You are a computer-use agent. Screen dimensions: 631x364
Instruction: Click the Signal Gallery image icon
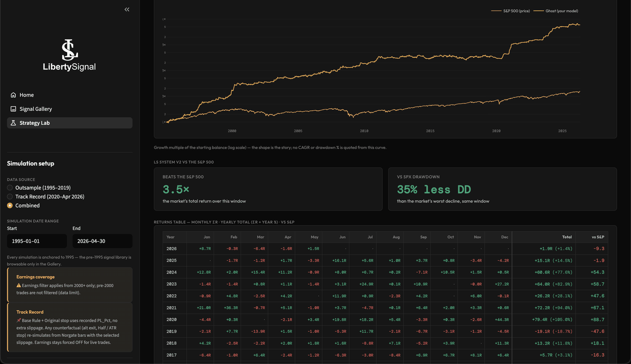pyautogui.click(x=13, y=109)
